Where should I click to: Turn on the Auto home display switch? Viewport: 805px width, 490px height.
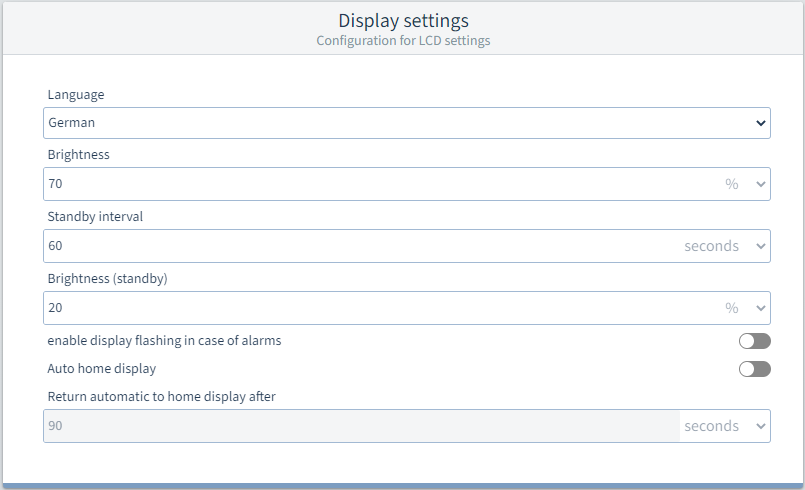tap(755, 369)
